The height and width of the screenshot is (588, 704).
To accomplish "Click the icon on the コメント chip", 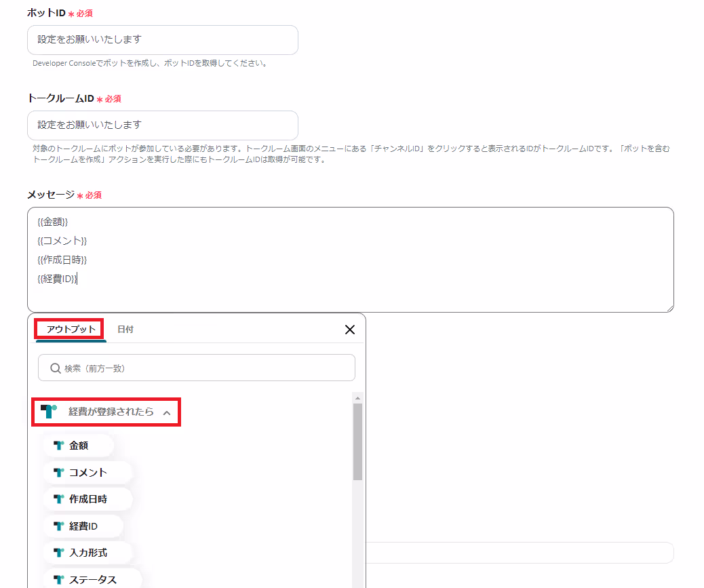I will click(x=58, y=472).
